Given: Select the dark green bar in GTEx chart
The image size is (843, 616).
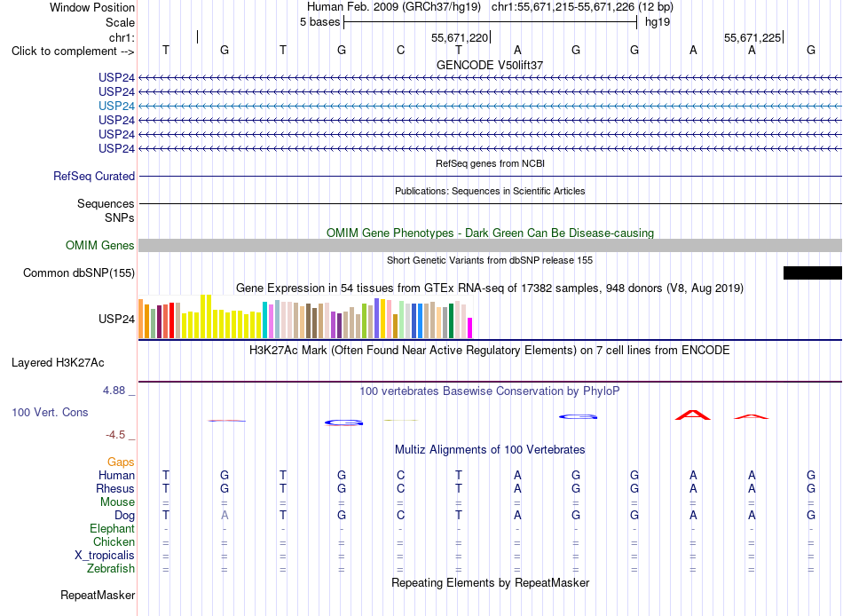Looking at the screenshot, I should click(451, 320).
